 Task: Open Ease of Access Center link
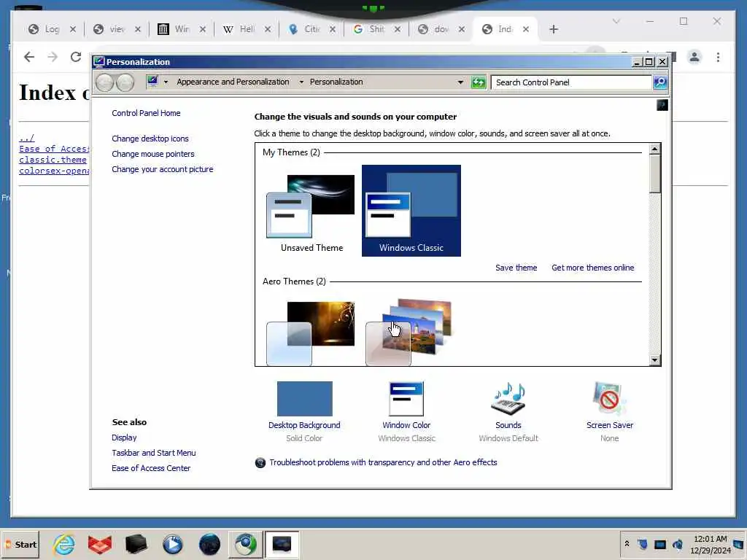point(151,468)
